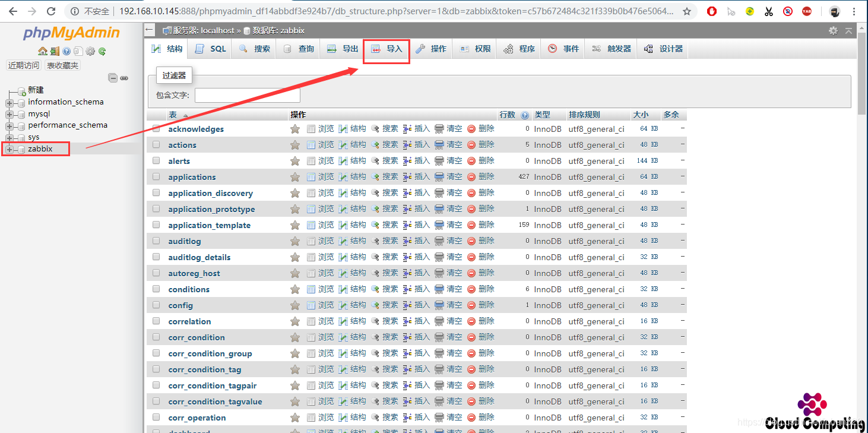Viewport: 868px width, 433px height.
Task: Click scissors extension icon in Chrome
Action: click(x=769, y=11)
